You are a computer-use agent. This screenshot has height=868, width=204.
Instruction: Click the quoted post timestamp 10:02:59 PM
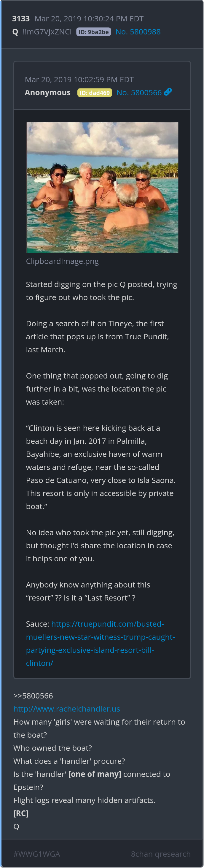(79, 80)
